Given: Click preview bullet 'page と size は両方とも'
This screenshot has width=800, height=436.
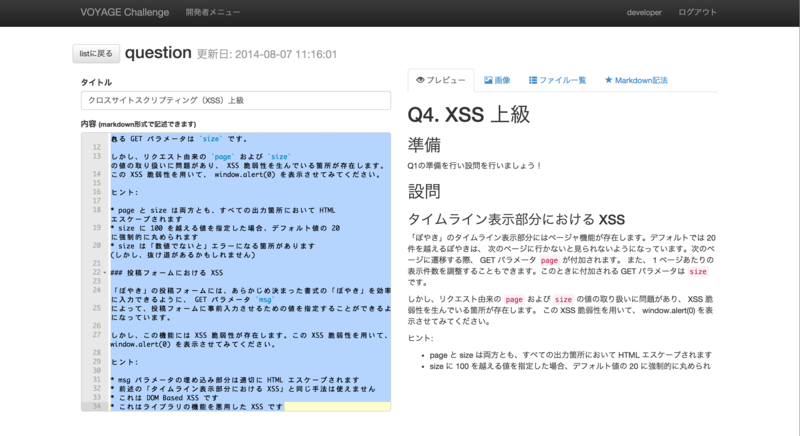Looking at the screenshot, I should click(x=570, y=354).
